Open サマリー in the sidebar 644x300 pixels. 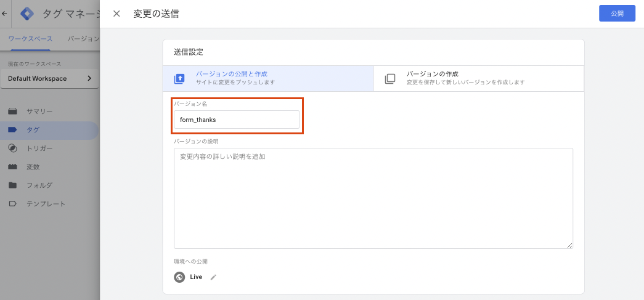[49, 111]
